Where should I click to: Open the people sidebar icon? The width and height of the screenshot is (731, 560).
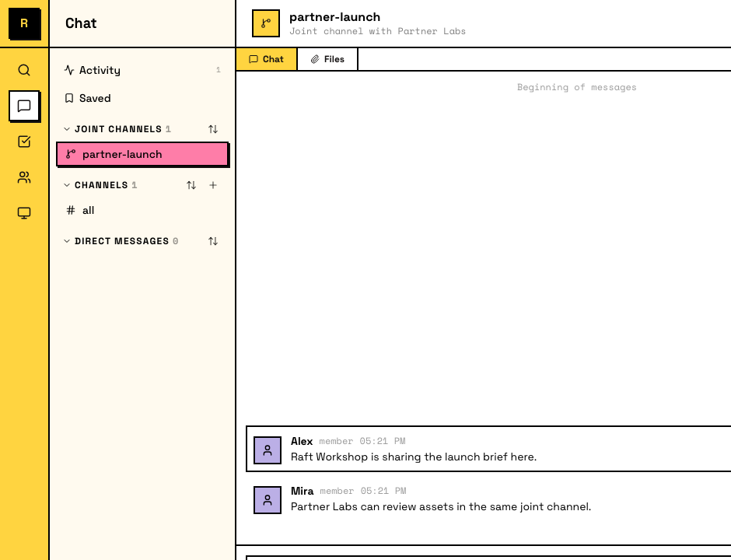click(x=24, y=177)
